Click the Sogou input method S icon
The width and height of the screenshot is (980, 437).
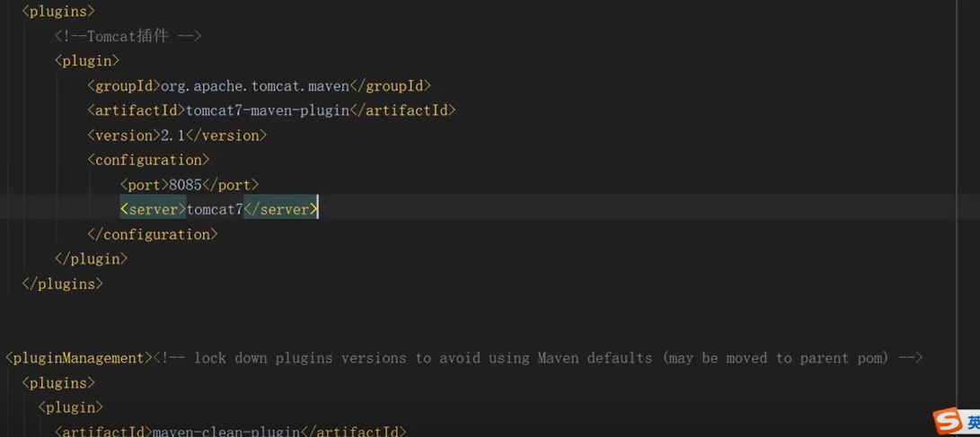click(x=947, y=422)
